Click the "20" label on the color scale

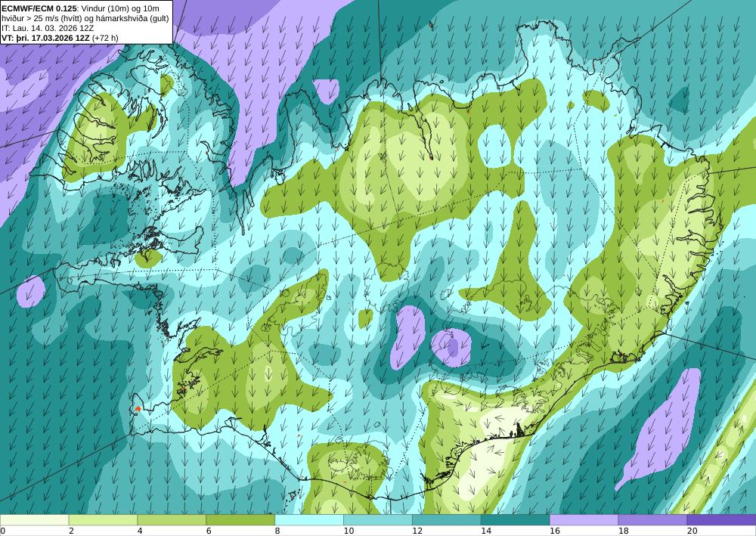point(692,531)
